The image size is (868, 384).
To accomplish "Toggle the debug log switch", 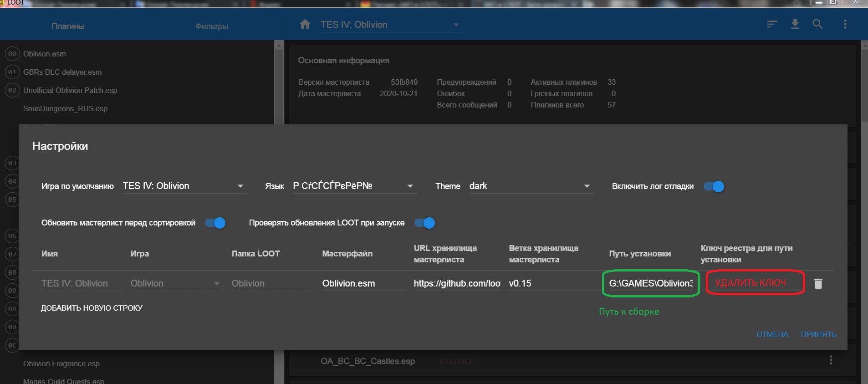I will (714, 186).
